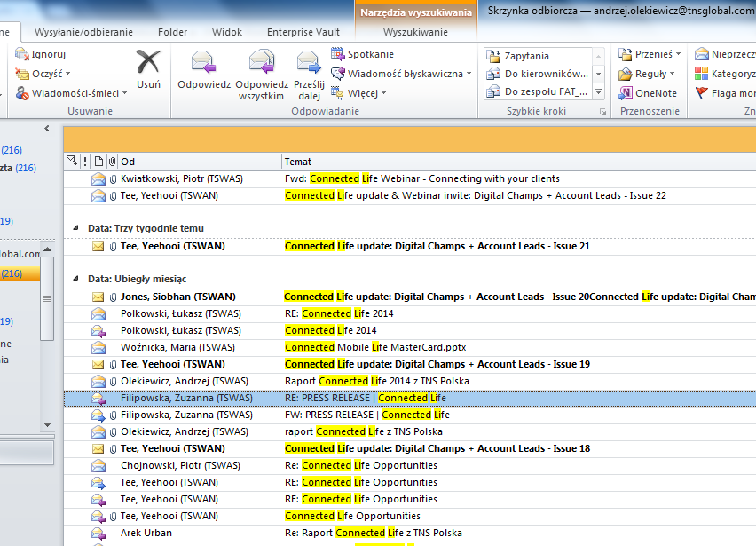This screenshot has height=546, width=756.
Task: Open Wiadomość błyskawiczna dropdown
Action: [401, 74]
